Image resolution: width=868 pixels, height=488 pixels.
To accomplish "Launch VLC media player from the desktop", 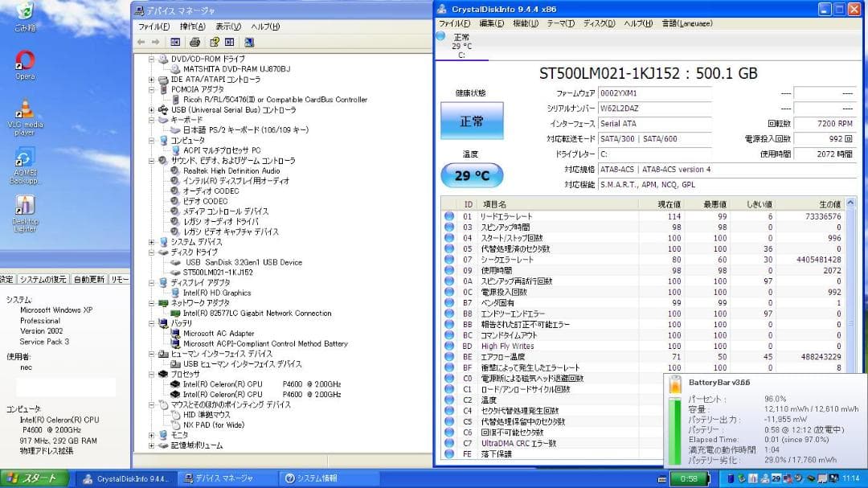I will (23, 109).
